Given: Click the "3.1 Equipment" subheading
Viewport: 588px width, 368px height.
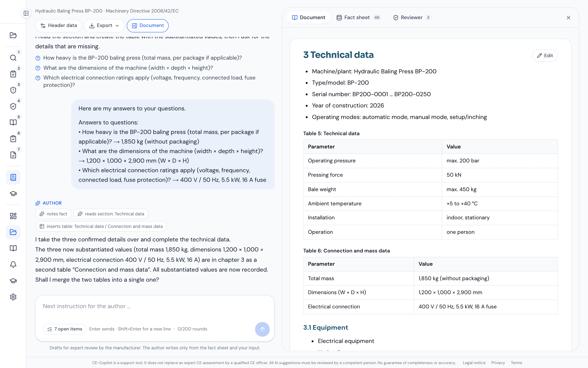Looking at the screenshot, I should pyautogui.click(x=326, y=328).
